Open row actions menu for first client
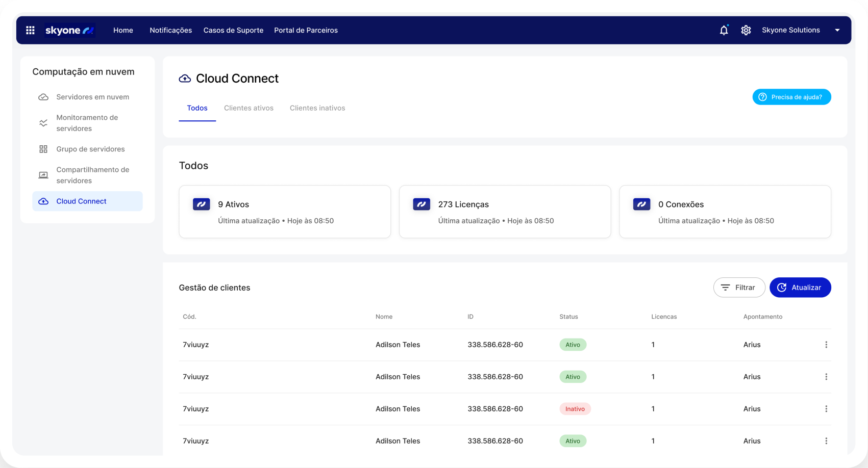Viewport: 868px width, 468px height. click(826, 345)
